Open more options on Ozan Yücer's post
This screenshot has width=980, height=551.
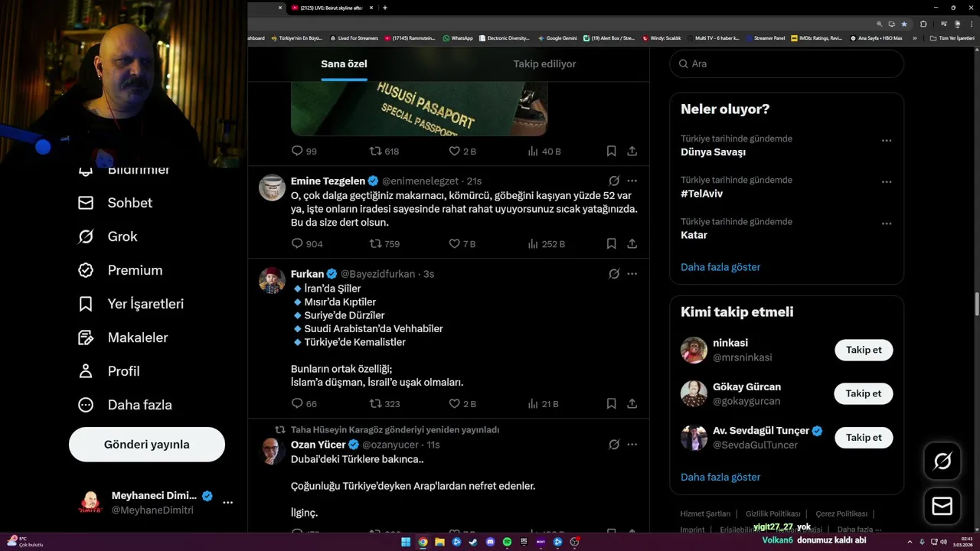coord(632,445)
